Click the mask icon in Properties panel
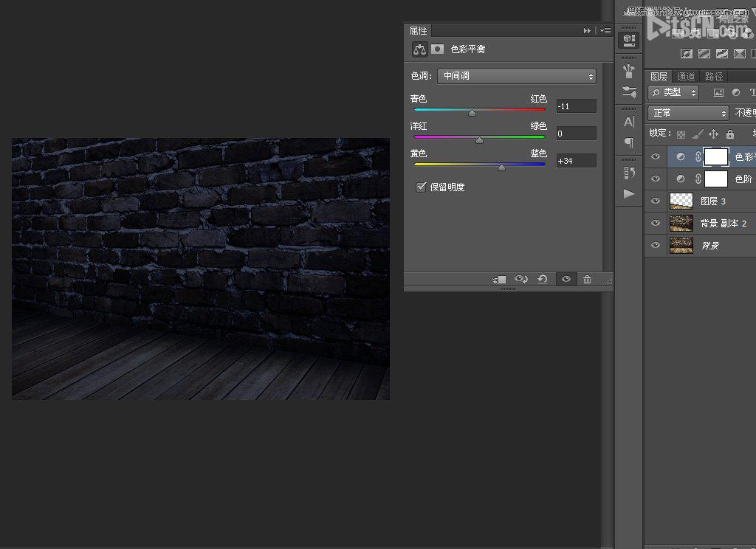The width and height of the screenshot is (756, 549). click(x=438, y=49)
